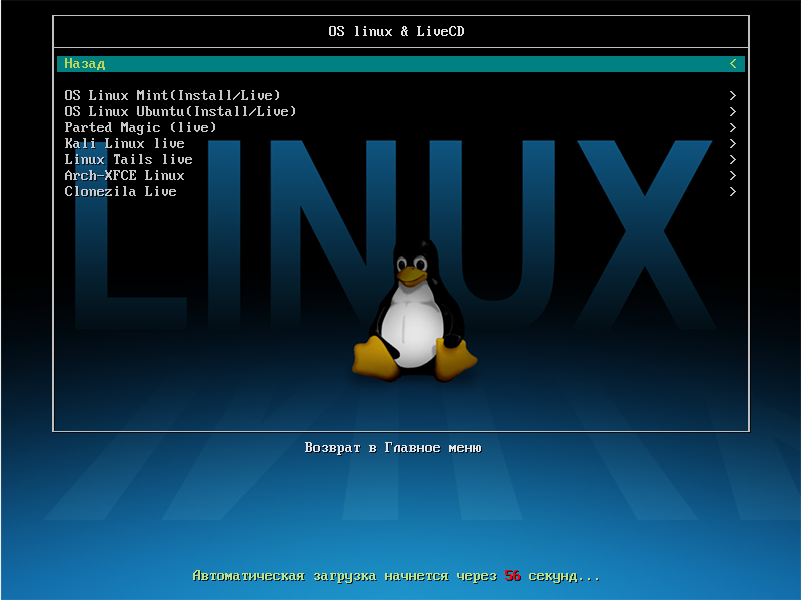The height and width of the screenshot is (600, 801).
Task: Click the arrow beside Clonezila Live
Action: pos(733,192)
